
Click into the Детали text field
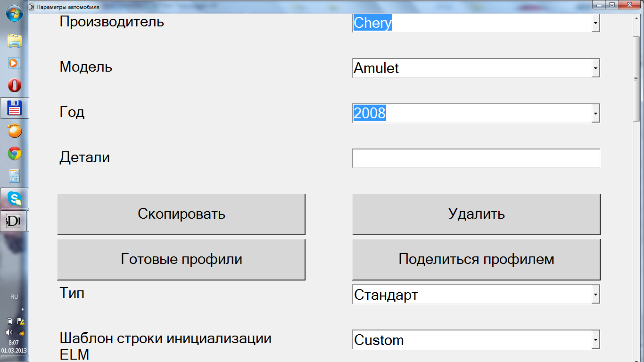(476, 158)
